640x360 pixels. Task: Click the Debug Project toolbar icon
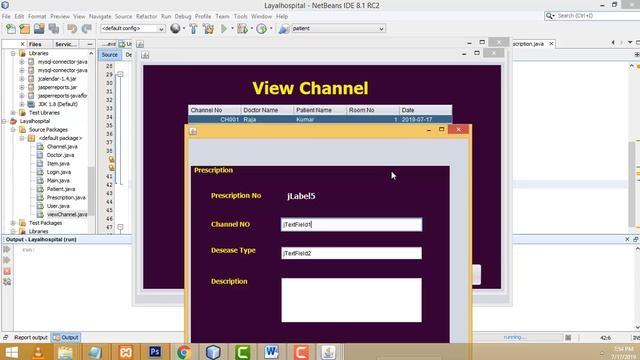(242, 29)
